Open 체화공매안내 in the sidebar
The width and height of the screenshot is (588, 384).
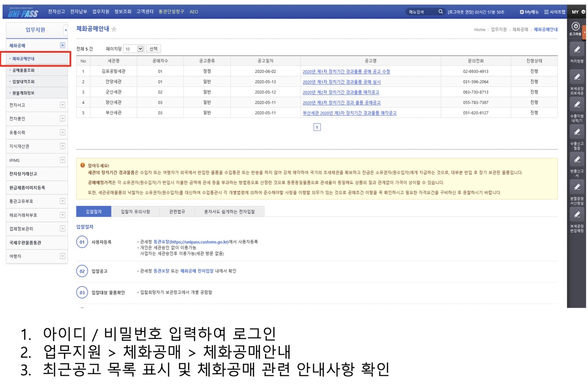[23, 59]
